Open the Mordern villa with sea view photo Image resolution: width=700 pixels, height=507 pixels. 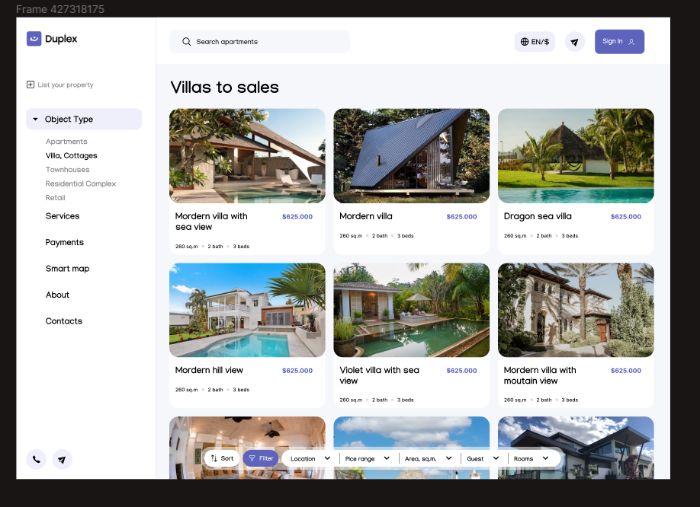[x=247, y=156]
